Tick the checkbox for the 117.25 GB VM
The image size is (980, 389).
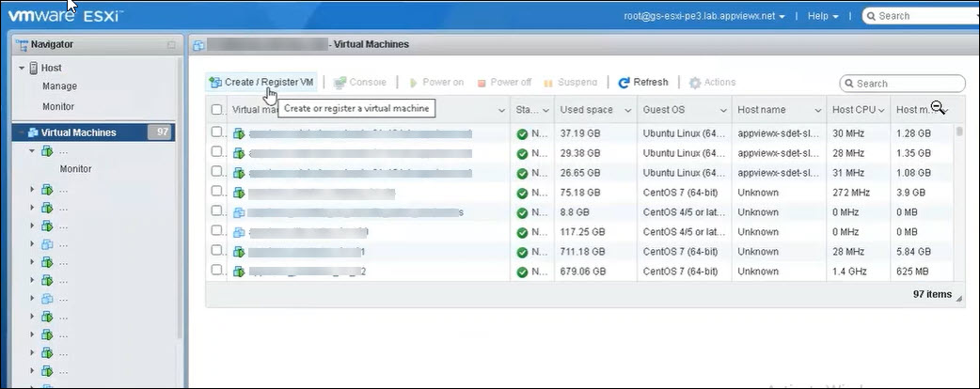216,230
